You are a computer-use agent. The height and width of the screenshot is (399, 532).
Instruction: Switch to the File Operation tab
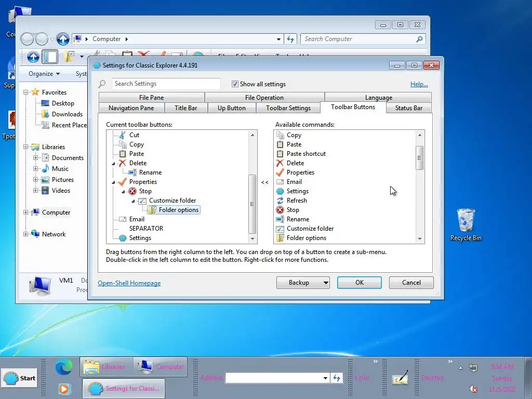pos(264,97)
